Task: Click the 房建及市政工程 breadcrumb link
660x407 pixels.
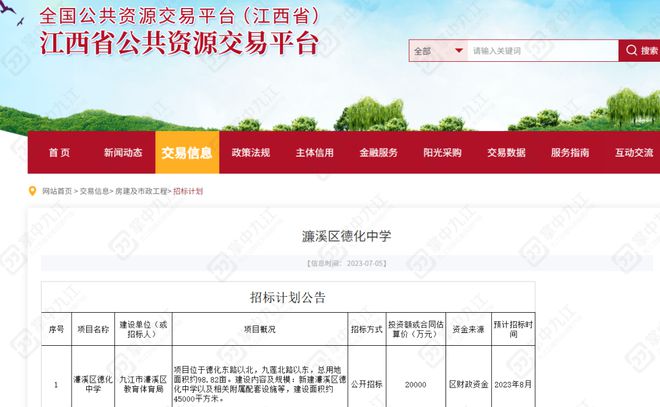Action: tap(141, 191)
